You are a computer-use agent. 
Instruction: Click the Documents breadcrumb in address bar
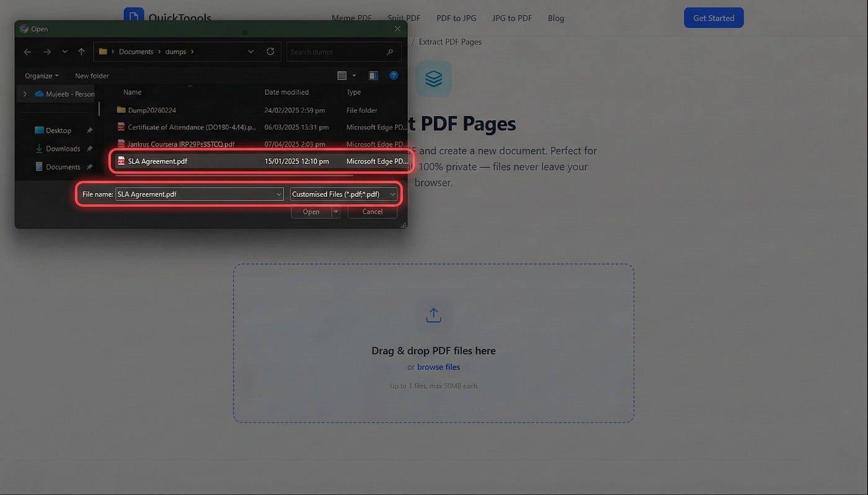[x=136, y=52]
